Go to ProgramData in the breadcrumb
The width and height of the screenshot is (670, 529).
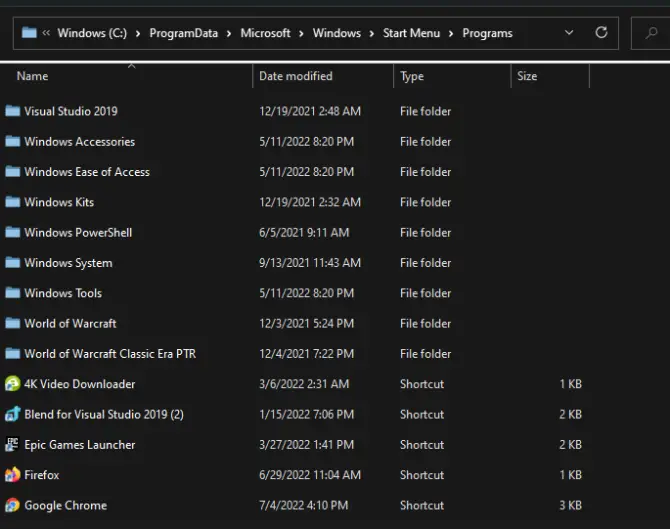[184, 33]
